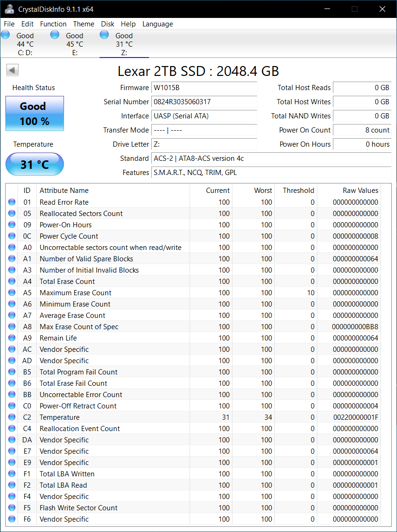Viewport: 397px width, 532px height.
Task: Open the Function menu
Action: click(53, 24)
